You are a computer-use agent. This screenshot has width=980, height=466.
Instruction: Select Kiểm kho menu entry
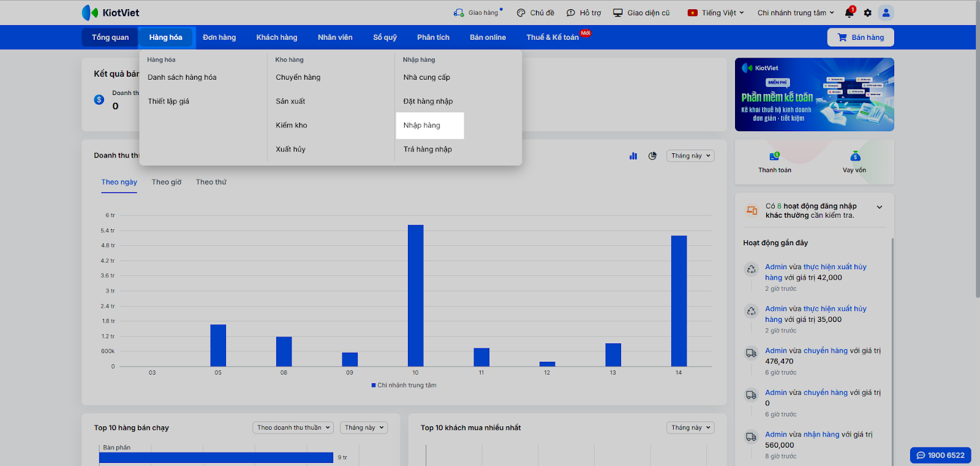[292, 125]
